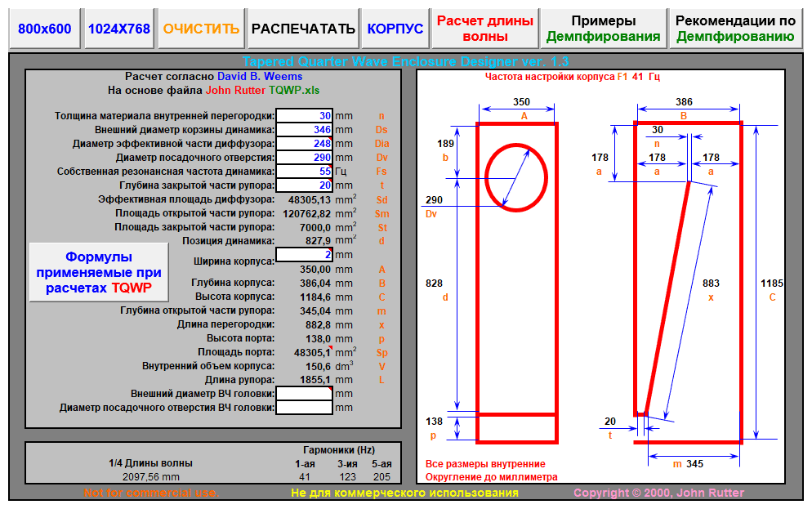The width and height of the screenshot is (812, 509).
Task: Click the empty tweeter outer diameter field
Action: click(304, 394)
